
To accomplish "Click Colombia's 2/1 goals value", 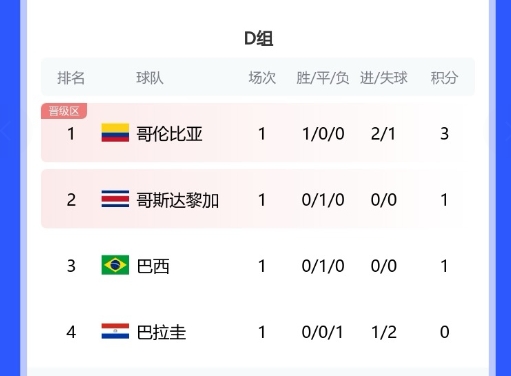I will point(383,134).
